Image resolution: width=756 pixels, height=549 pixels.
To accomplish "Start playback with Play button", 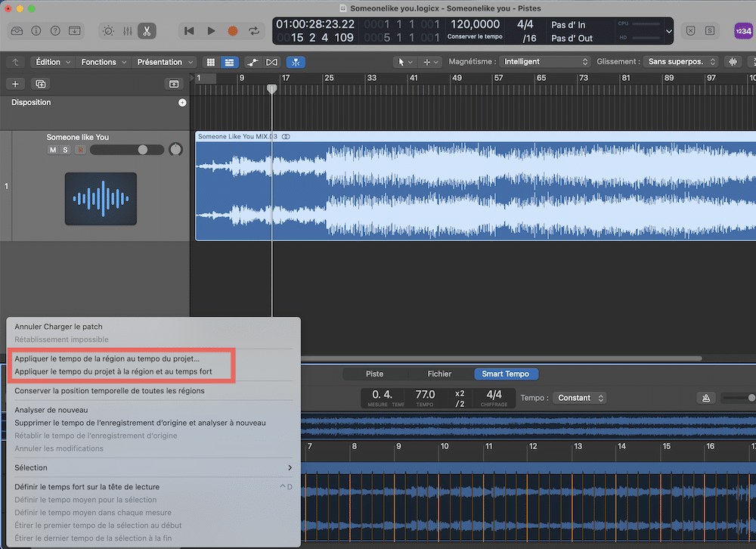I will (x=211, y=31).
